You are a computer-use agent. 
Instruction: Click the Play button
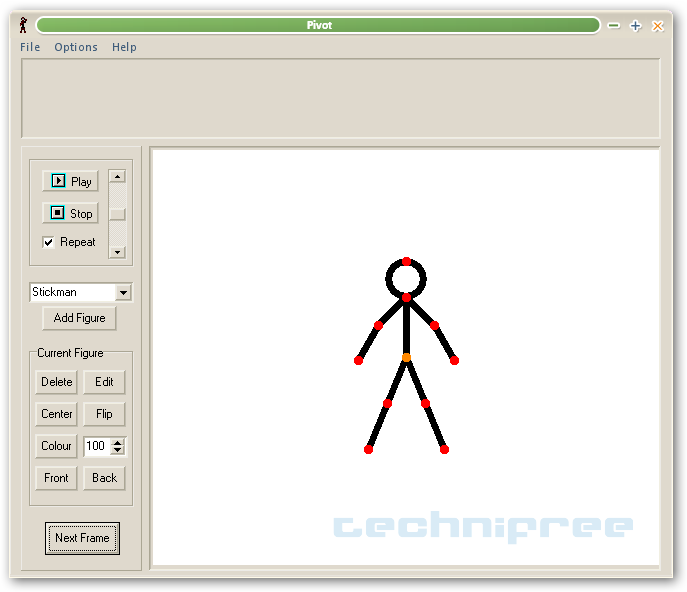coord(70,181)
